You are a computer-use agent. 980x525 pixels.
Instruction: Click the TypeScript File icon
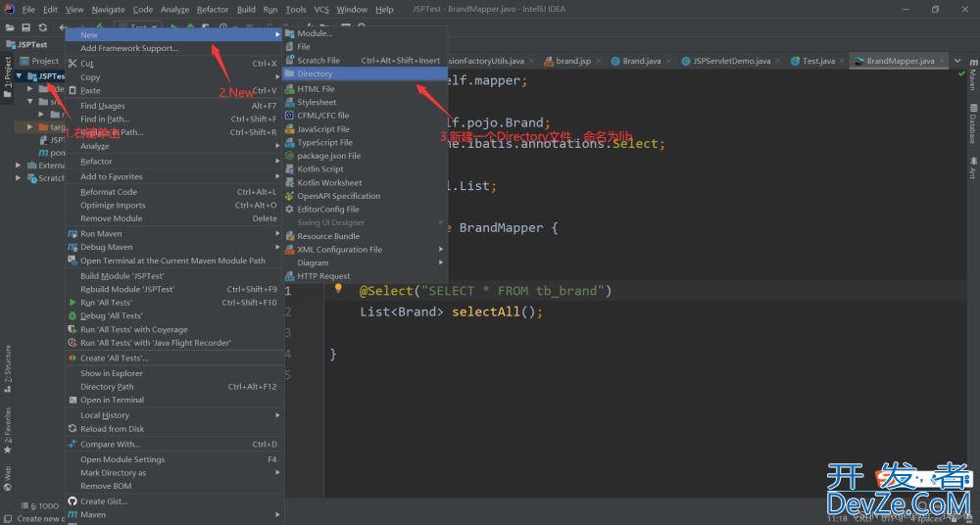[289, 142]
